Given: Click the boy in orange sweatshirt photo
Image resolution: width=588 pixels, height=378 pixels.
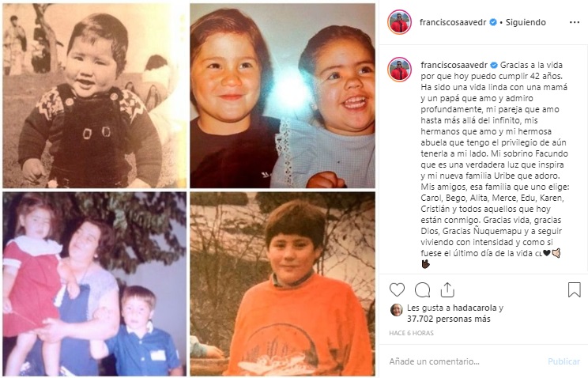Looking at the screenshot, I should click(282, 284).
